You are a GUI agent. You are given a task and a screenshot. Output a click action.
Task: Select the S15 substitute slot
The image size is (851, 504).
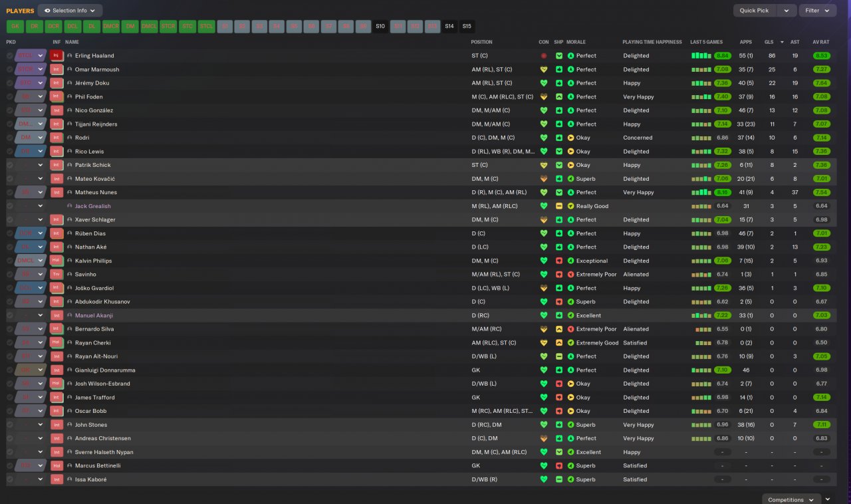(467, 27)
